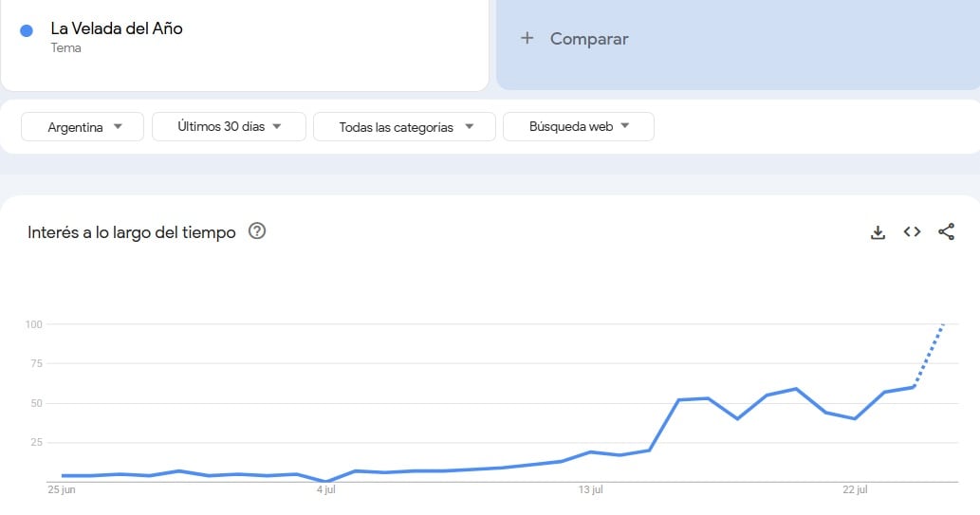Download the interest over time CSV
The width and height of the screenshot is (980, 515).
click(878, 232)
